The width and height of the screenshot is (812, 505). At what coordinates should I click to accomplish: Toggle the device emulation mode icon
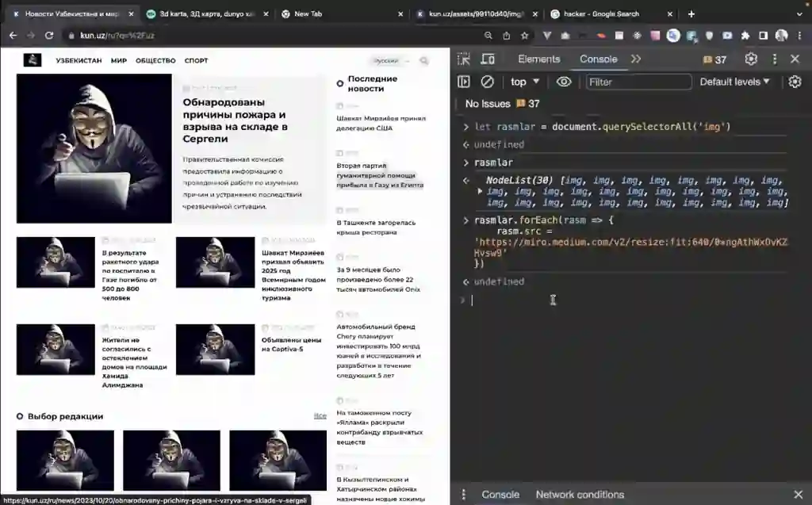pyautogui.click(x=488, y=59)
